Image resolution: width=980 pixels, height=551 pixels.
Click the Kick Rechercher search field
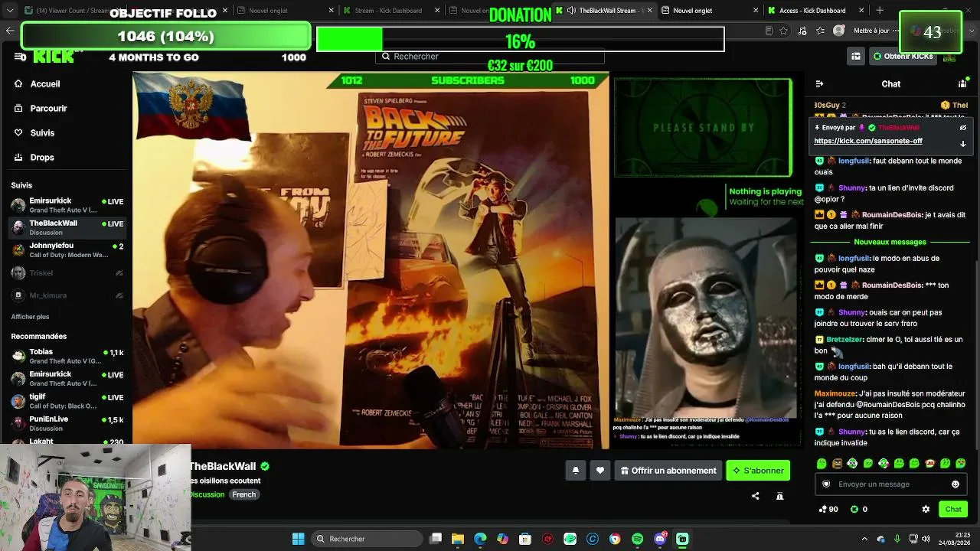click(x=490, y=57)
